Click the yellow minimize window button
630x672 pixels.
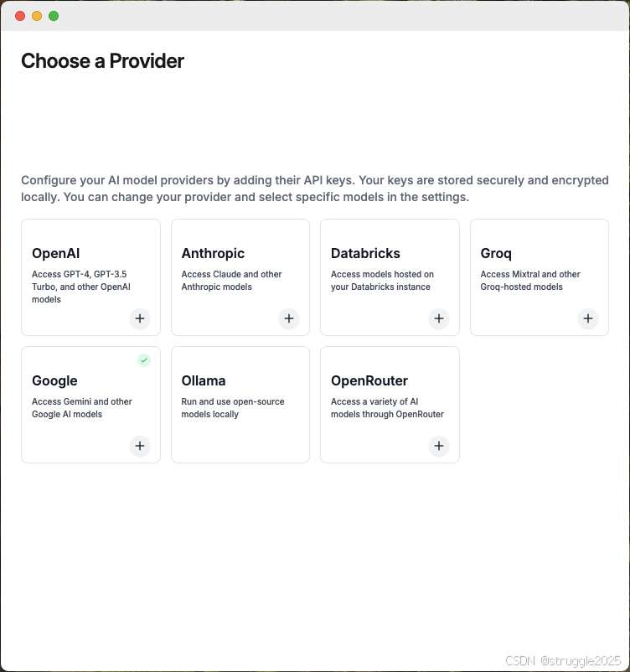coord(37,16)
